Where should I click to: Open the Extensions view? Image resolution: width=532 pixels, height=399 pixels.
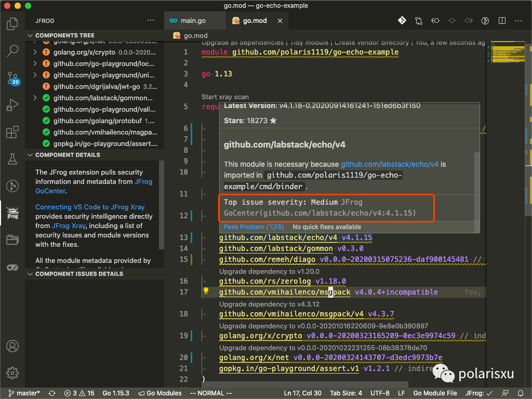click(12, 132)
